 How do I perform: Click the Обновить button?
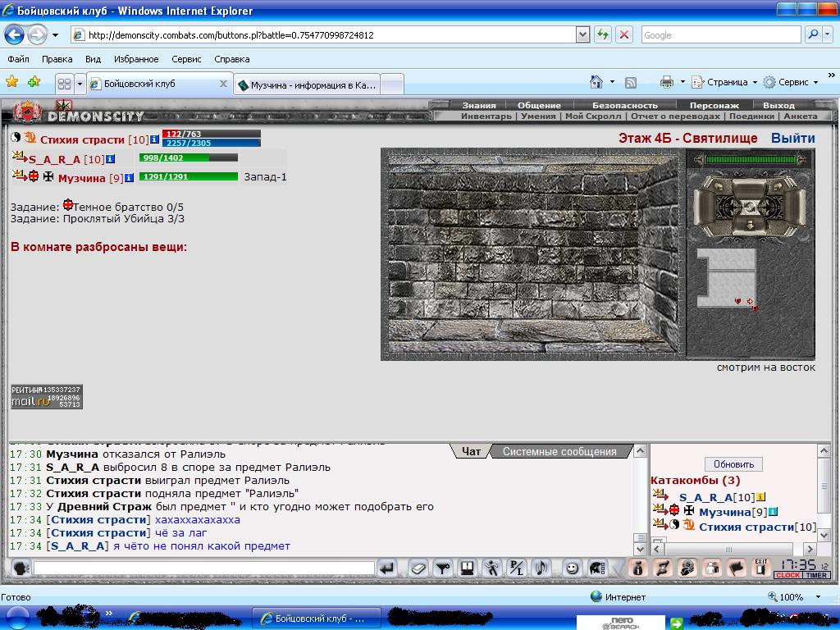(733, 464)
